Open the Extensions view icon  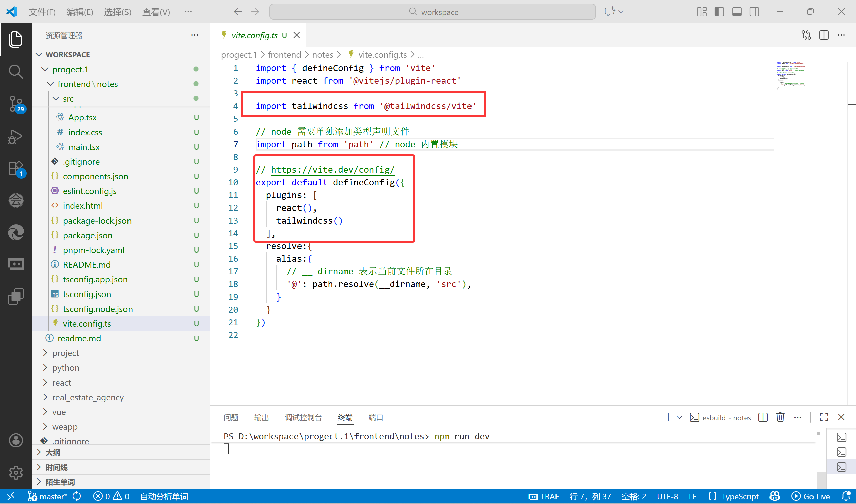click(x=16, y=168)
